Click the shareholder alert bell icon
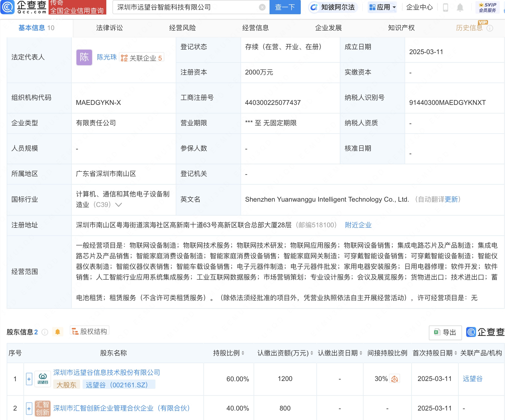 coord(58,332)
